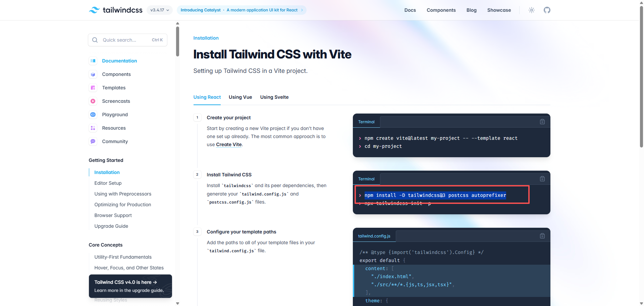
Task: Open the GitHub repository icon
Action: pos(547,10)
